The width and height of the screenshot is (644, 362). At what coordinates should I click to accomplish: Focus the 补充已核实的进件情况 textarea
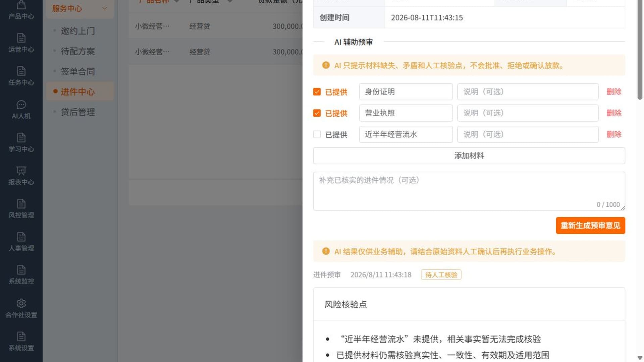point(469,191)
